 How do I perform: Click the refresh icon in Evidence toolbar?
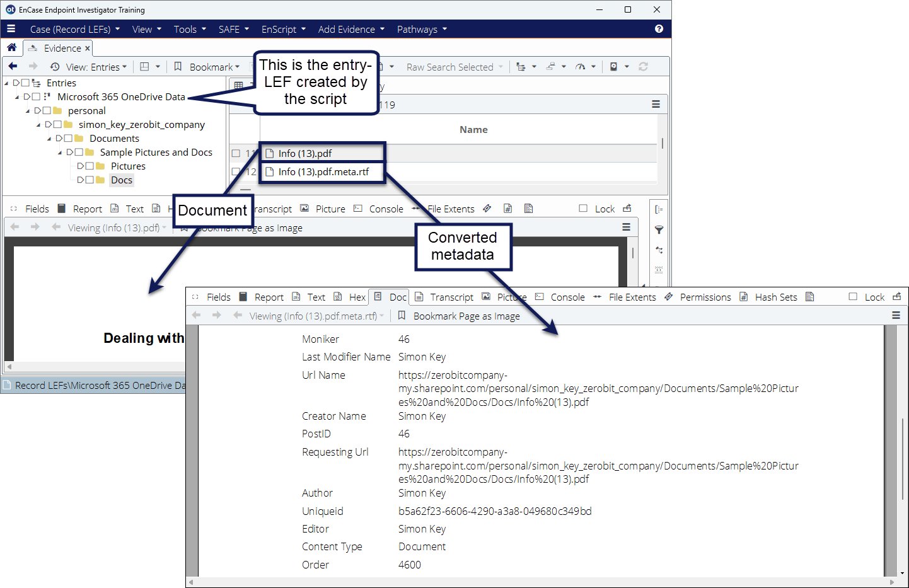644,66
